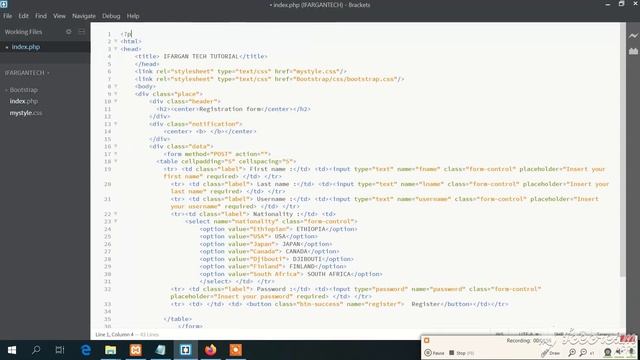The image size is (640, 360).
Task: Open index.php in the project tree
Action: point(24,101)
